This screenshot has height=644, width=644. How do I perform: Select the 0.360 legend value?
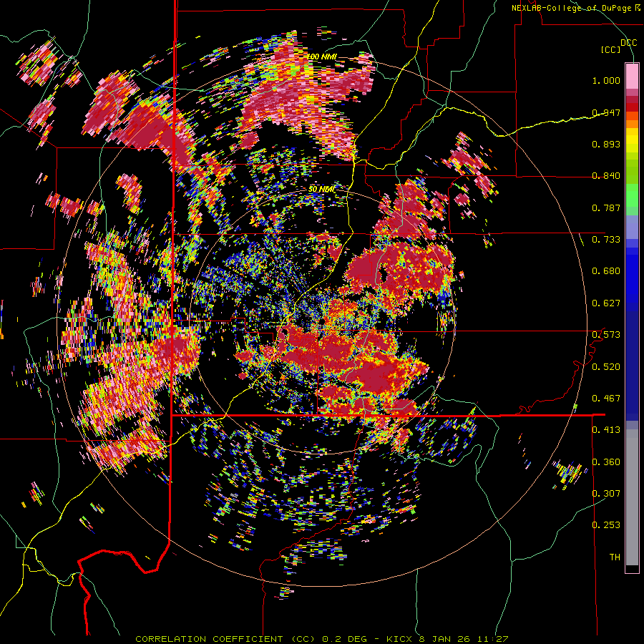click(x=606, y=462)
